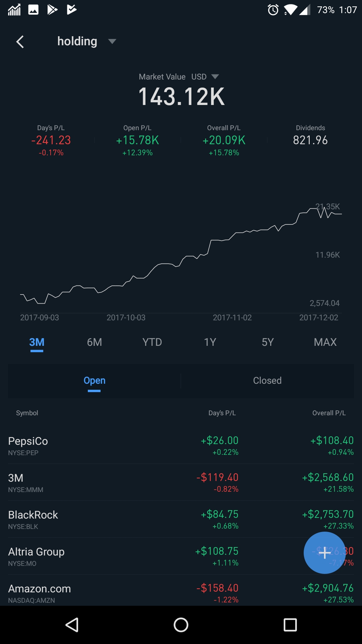Tap the image notification icon
The width and height of the screenshot is (362, 644).
tap(33, 10)
